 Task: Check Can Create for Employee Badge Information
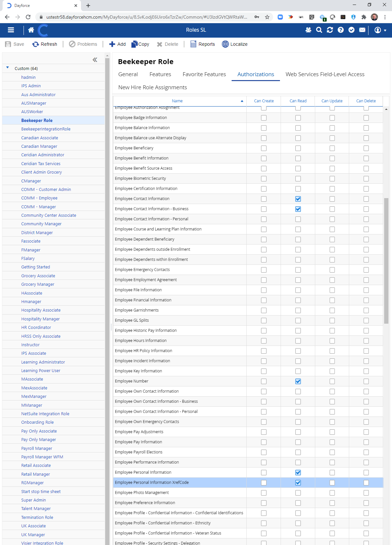[x=264, y=118]
